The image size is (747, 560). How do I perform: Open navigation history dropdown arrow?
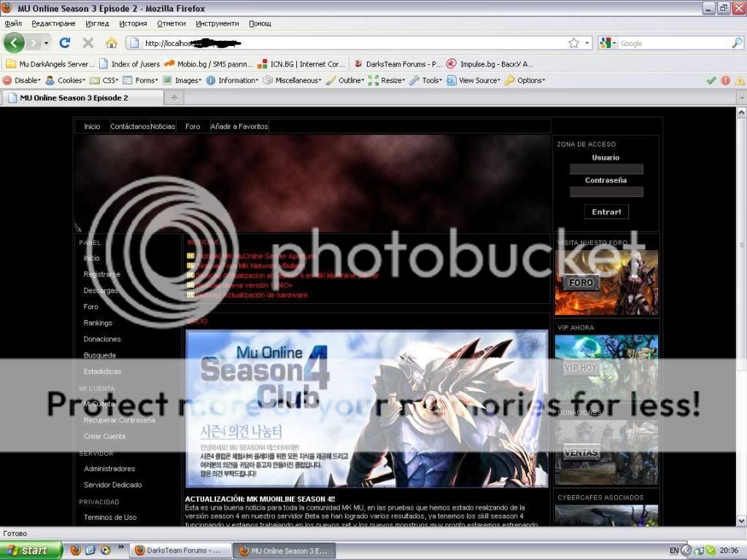point(46,43)
